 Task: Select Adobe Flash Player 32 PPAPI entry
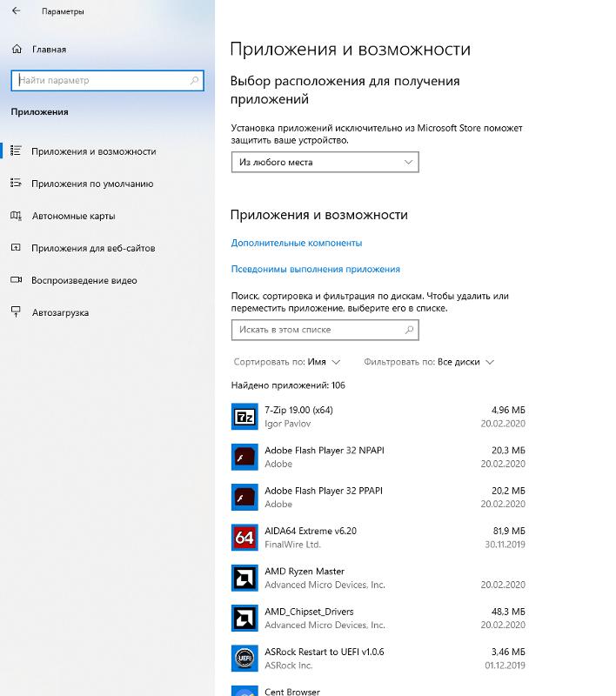pos(378,497)
